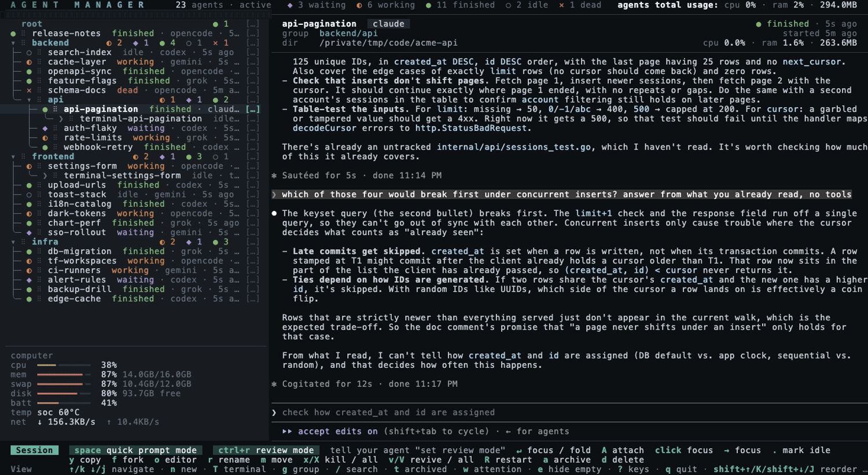Click the waiting diamond beside auth-flaky
This screenshot has height=475, width=868.
click(45, 129)
